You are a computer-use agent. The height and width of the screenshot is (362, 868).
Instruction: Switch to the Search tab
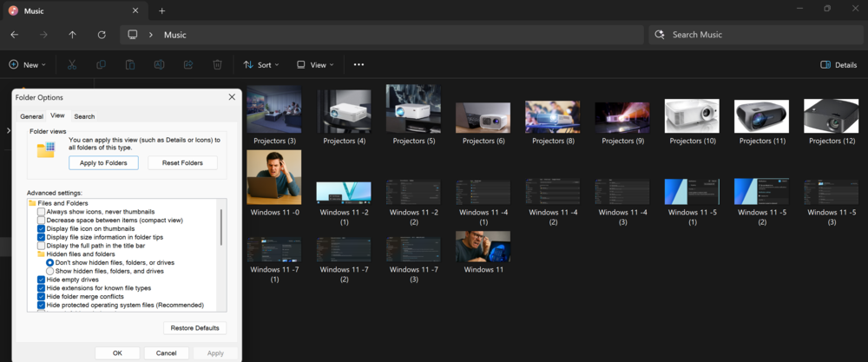pos(84,116)
